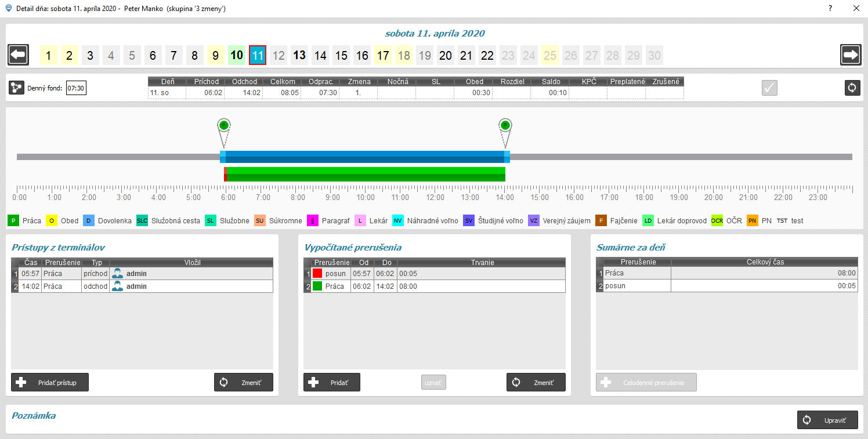The height and width of the screenshot is (439, 868).
Task: Click the Fajčenie legend icon
Action: (601, 220)
